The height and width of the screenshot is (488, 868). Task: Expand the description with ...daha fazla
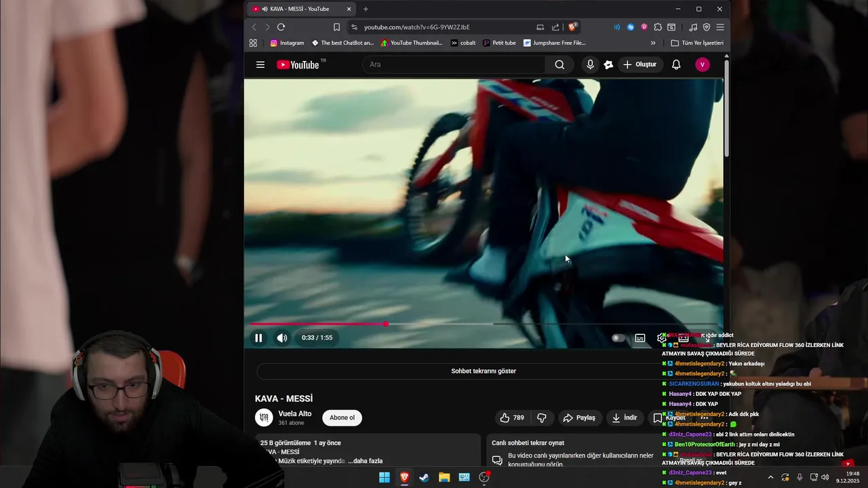click(x=365, y=461)
